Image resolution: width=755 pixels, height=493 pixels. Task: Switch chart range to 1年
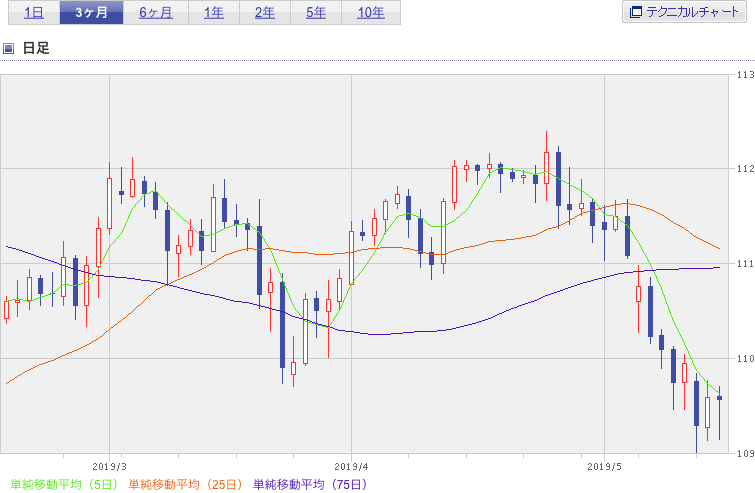point(214,13)
